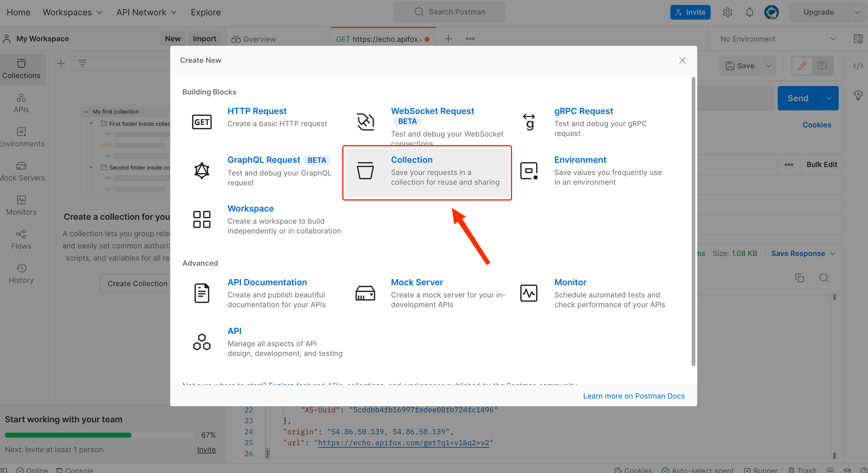Select the API icon in Advanced section
868x473 pixels.
point(202,341)
